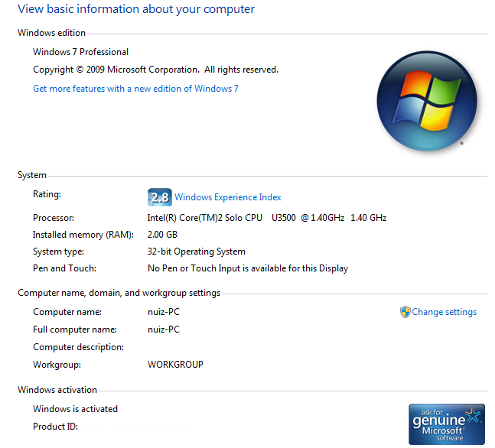Click the Windows is activated text

point(75,409)
